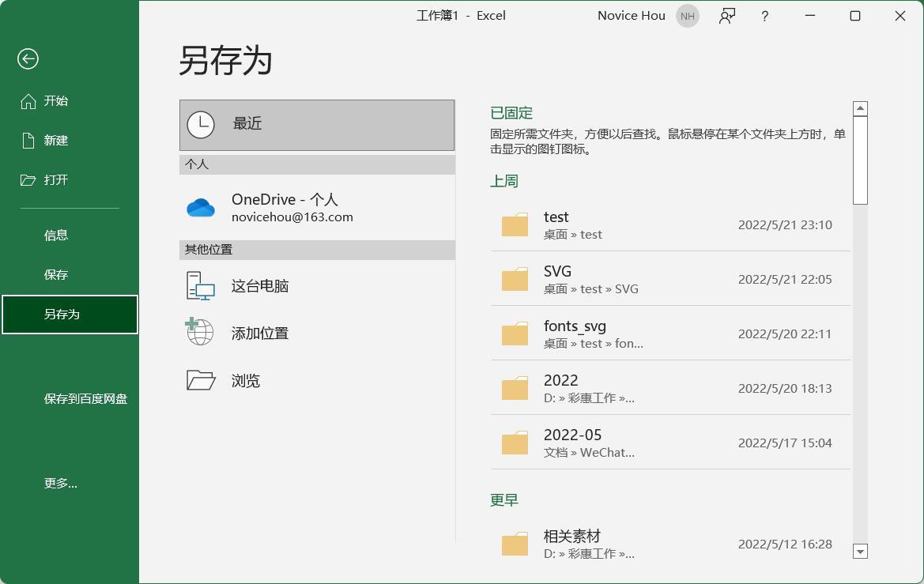The height and width of the screenshot is (584, 924).
Task: Select the This PC computer icon
Action: [201, 286]
